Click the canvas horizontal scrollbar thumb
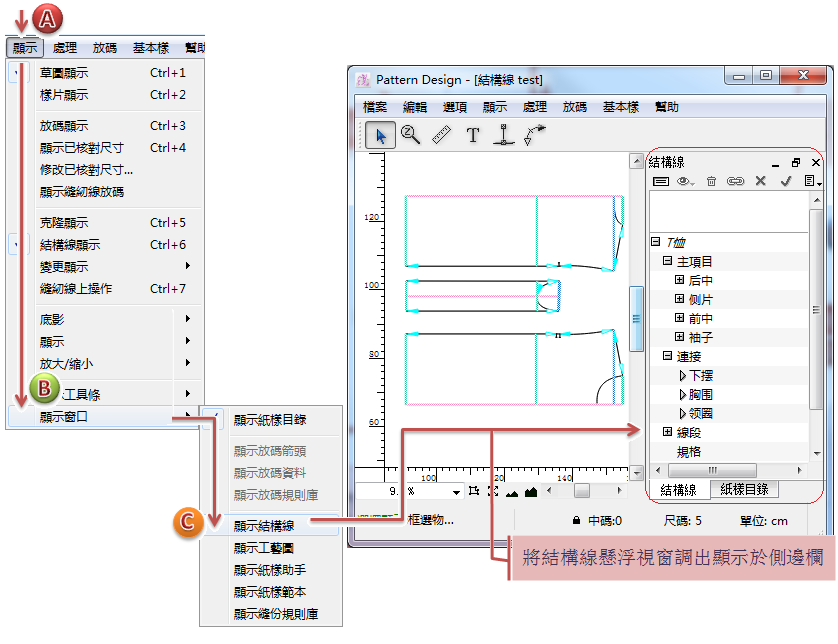This screenshot has height=644, width=838. tap(581, 491)
